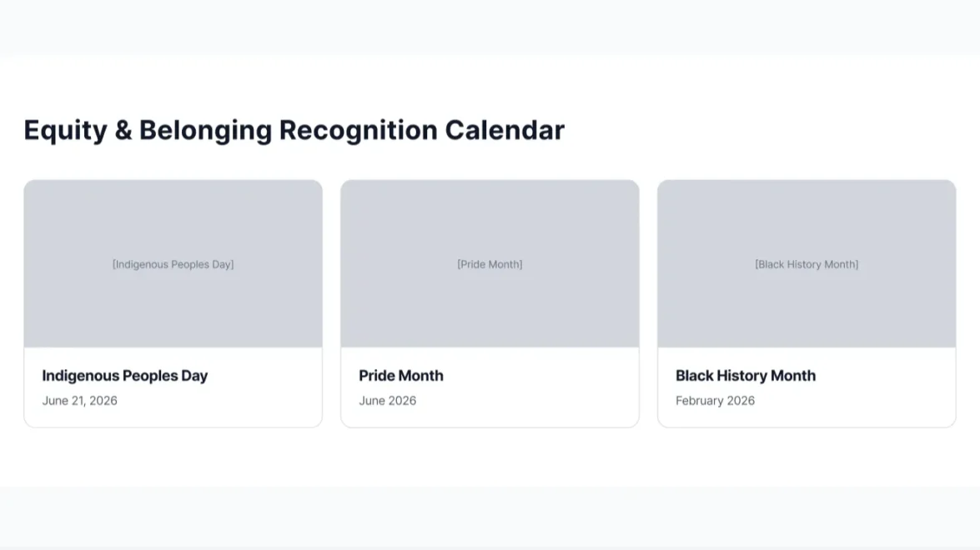The height and width of the screenshot is (550, 980).
Task: Click the word "Belonging" in the heading
Action: (x=205, y=130)
